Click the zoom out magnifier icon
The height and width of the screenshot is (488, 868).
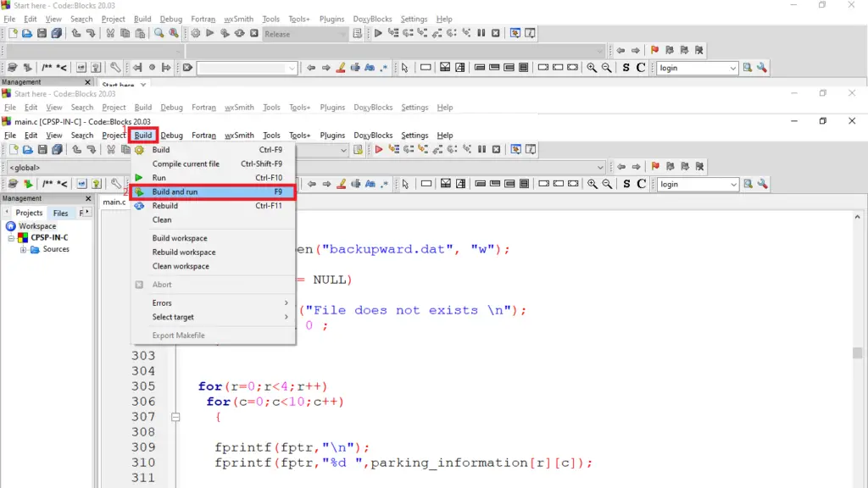(x=607, y=184)
